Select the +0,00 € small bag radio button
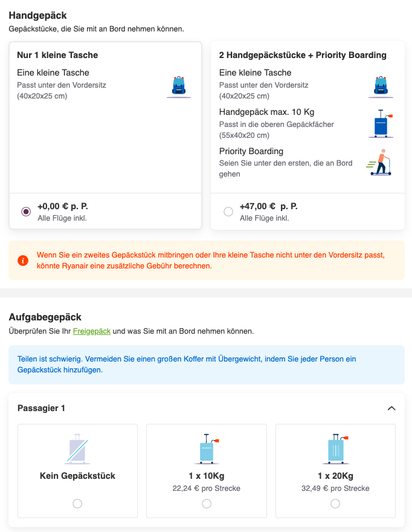 coord(26,212)
